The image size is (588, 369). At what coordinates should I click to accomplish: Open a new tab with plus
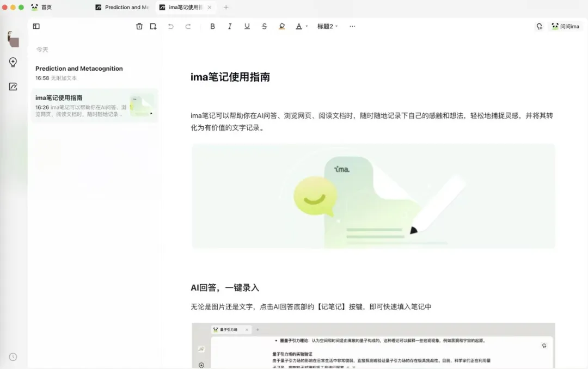(x=226, y=7)
